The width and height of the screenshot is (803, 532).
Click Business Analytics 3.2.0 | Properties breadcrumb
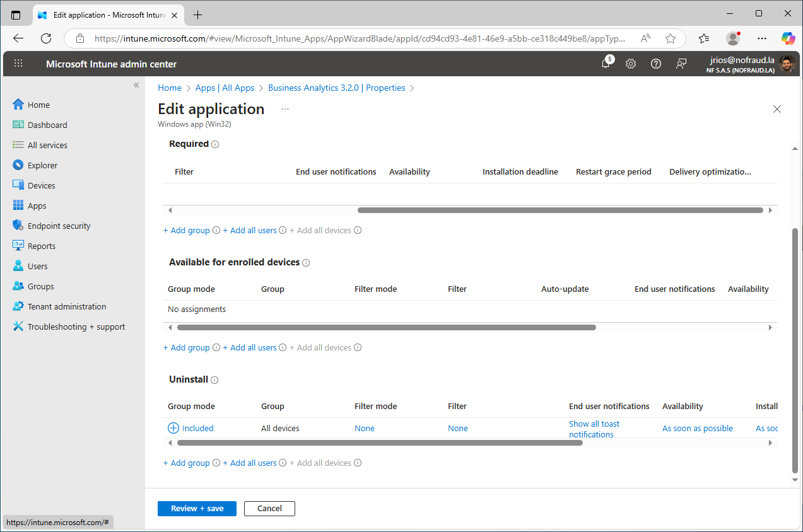[x=337, y=88]
